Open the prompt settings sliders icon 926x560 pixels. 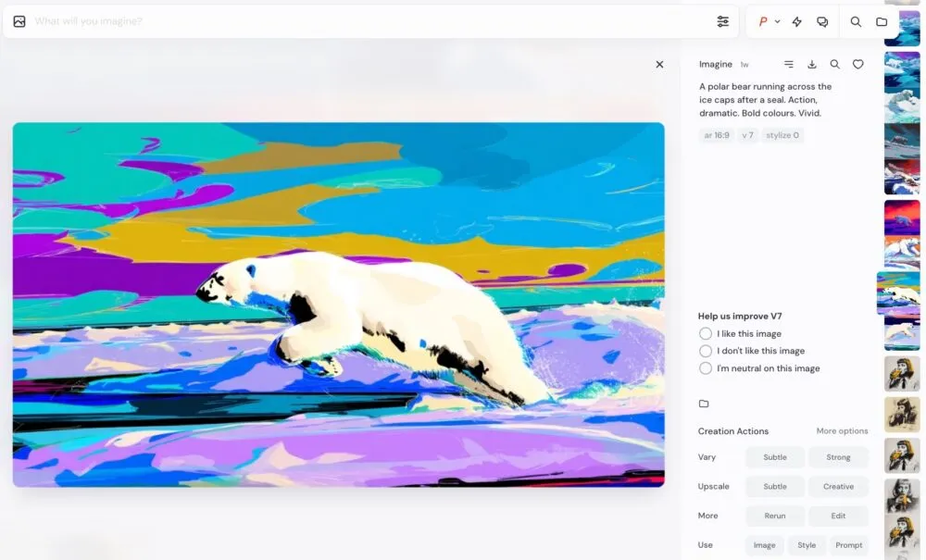[722, 21]
